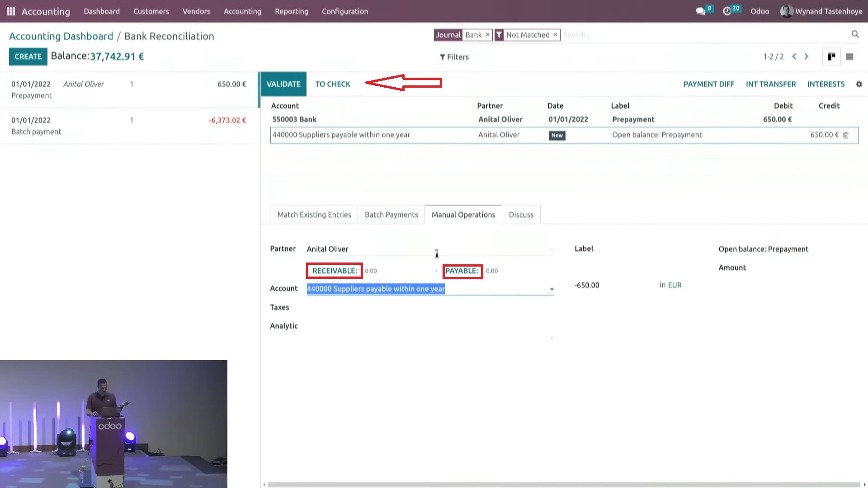Switch to Batch Payments tab

391,215
